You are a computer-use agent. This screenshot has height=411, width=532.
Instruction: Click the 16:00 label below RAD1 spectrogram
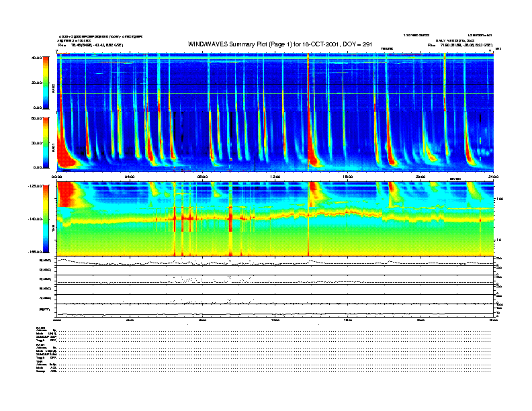pos(348,177)
